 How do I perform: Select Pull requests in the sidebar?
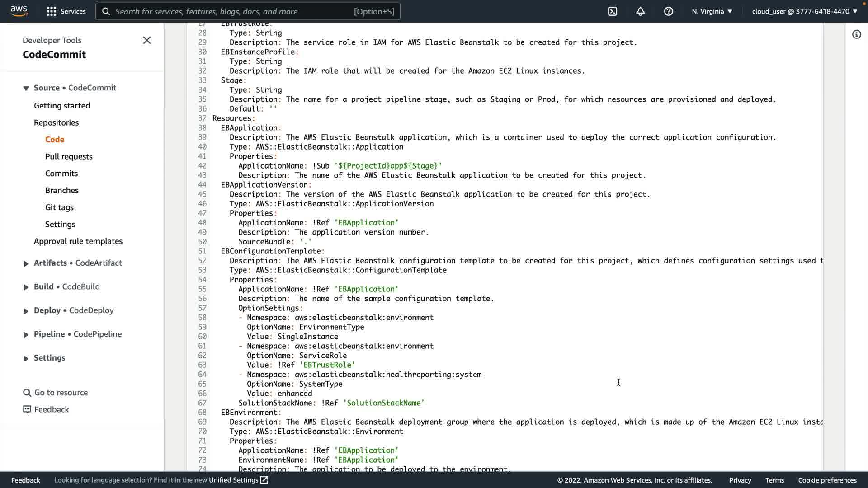(69, 156)
